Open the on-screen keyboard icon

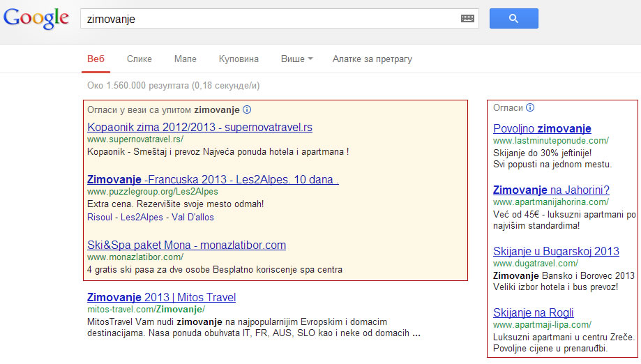(x=467, y=19)
